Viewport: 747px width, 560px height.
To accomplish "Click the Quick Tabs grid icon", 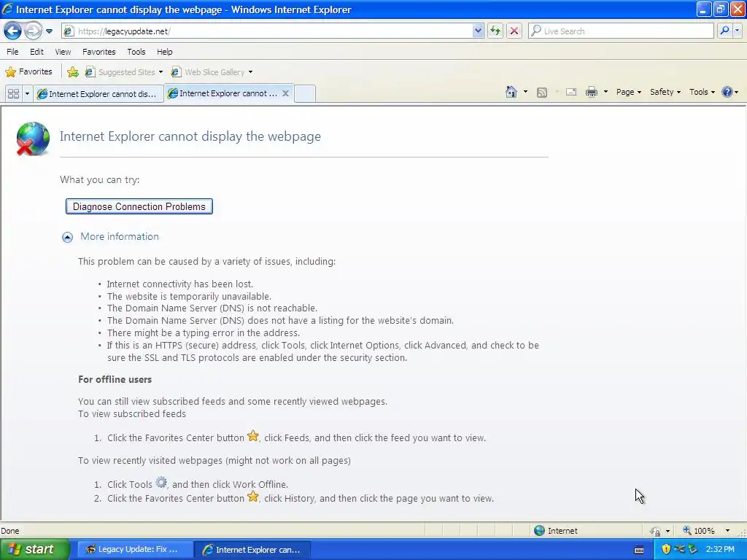I will [x=13, y=94].
